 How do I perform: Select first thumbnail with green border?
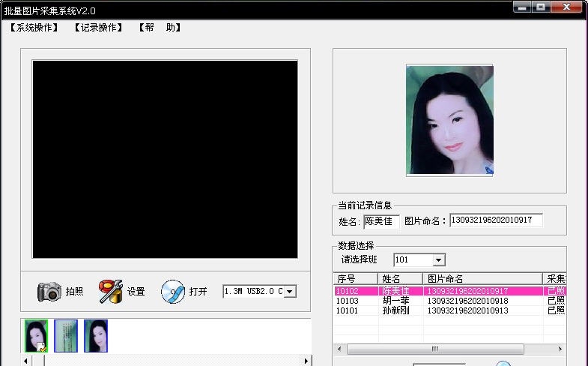point(36,336)
